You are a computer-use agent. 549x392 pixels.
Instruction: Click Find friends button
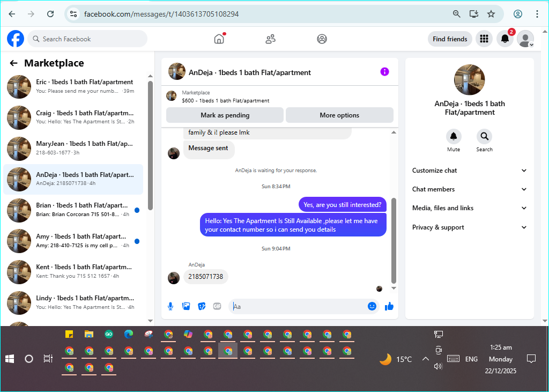point(450,39)
